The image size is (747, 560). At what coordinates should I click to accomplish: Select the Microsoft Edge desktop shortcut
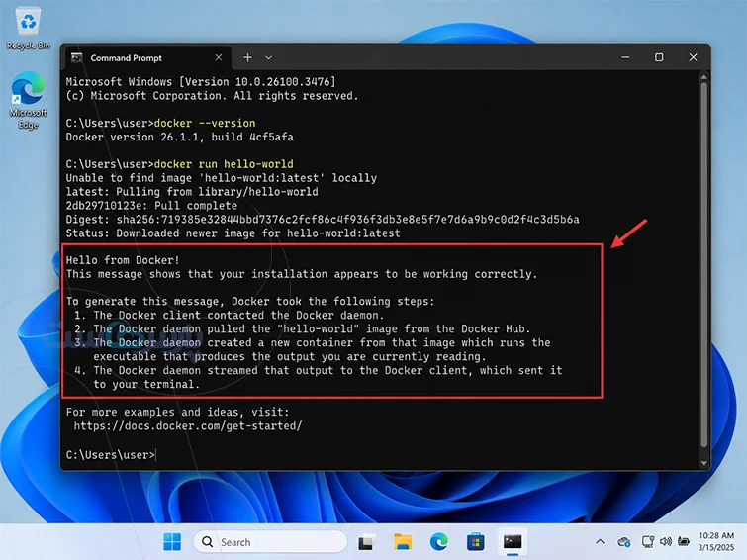pos(28,101)
